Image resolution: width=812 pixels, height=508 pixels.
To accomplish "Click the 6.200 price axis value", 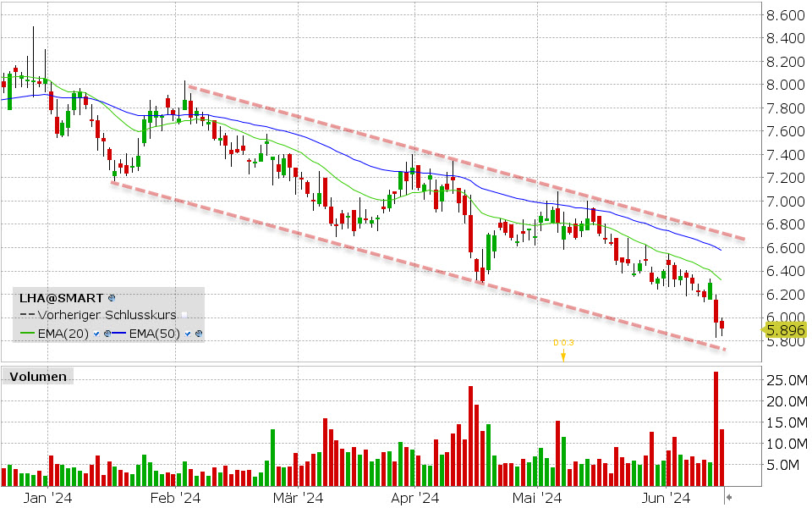I will 786,295.
